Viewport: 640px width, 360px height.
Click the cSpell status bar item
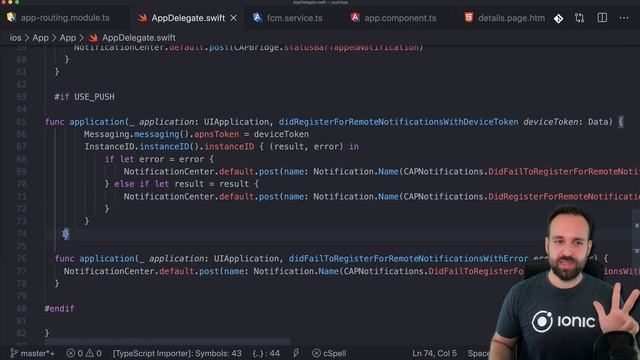(x=329, y=353)
